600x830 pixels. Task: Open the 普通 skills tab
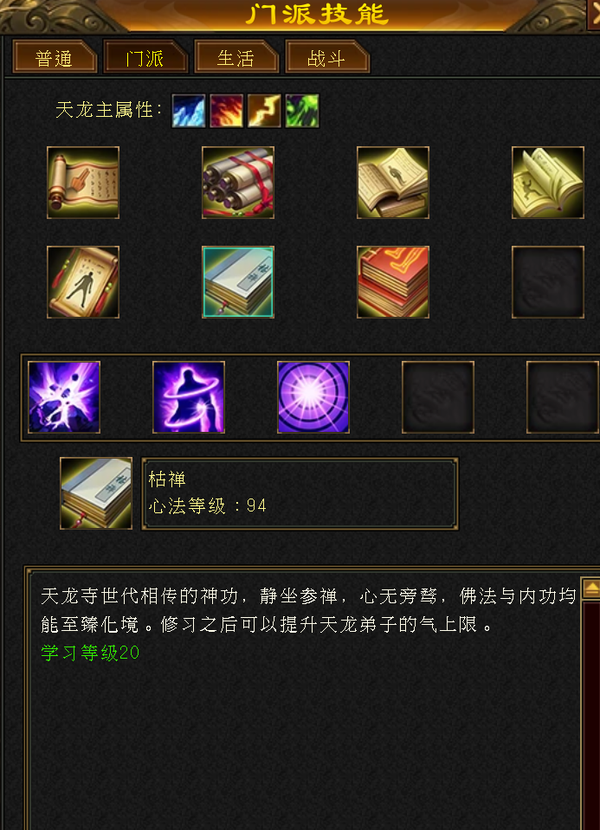(55, 57)
